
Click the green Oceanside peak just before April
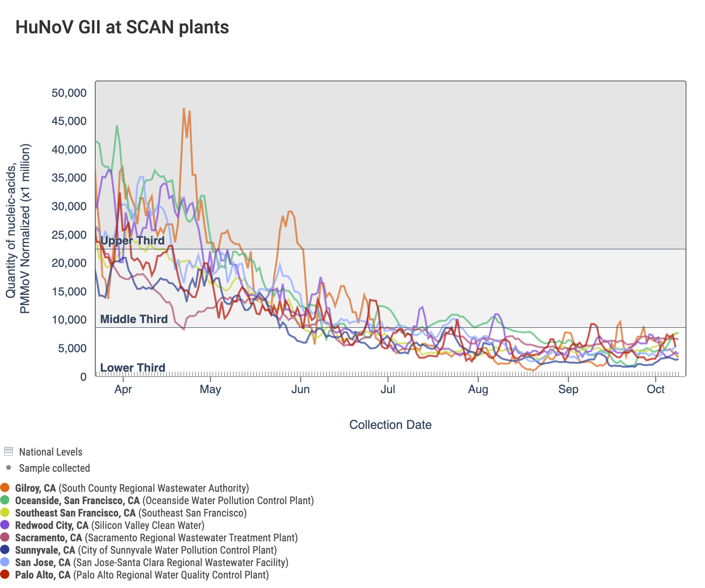coord(117,126)
